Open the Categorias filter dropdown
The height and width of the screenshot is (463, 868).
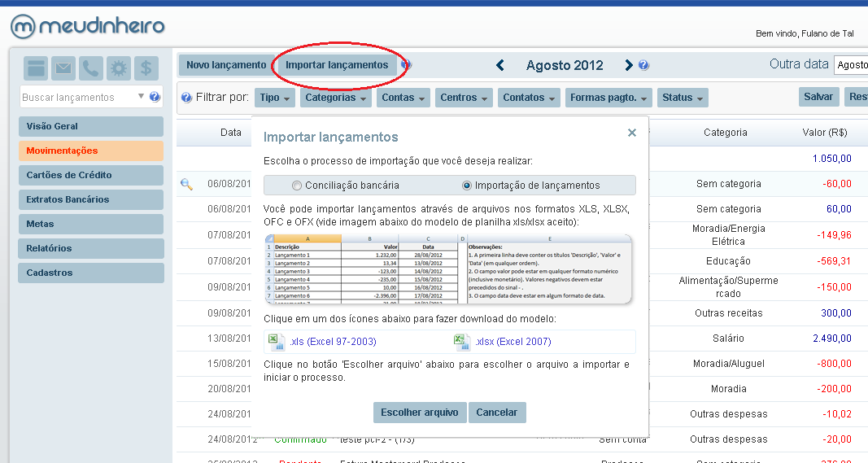pyautogui.click(x=335, y=98)
